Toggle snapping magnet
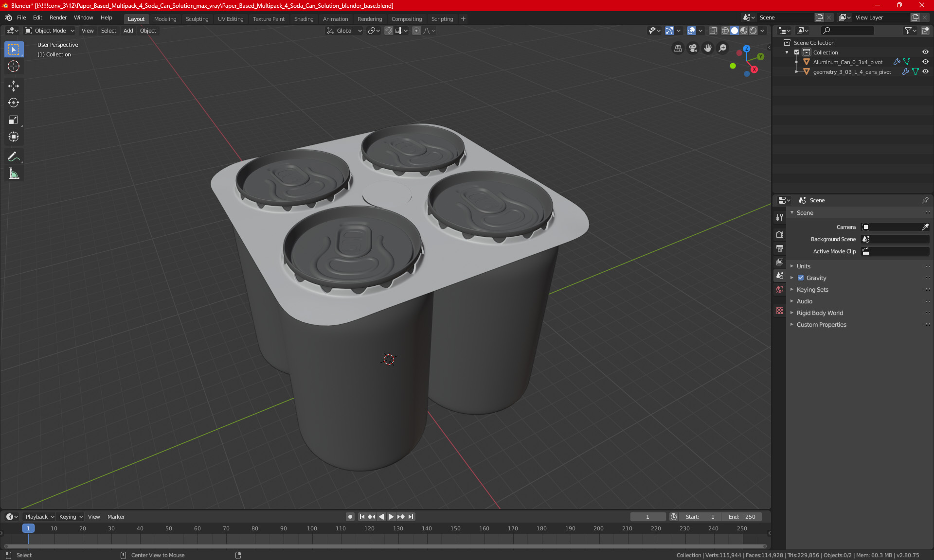Viewport: 934px width, 560px height. [388, 31]
